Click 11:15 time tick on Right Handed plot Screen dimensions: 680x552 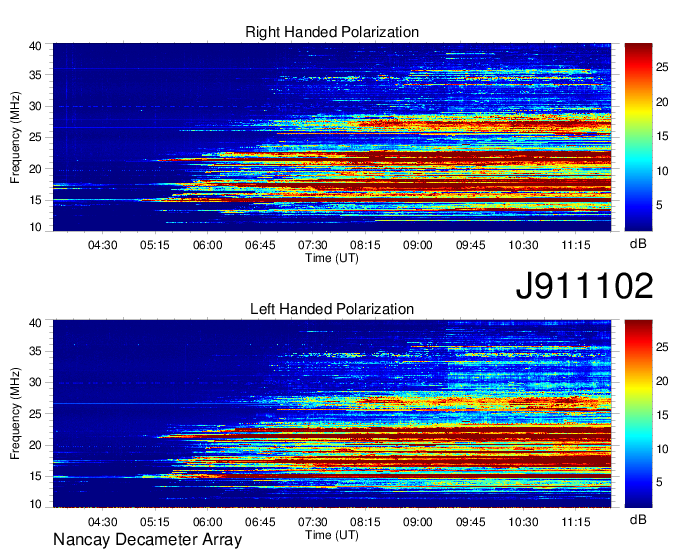coord(576,245)
